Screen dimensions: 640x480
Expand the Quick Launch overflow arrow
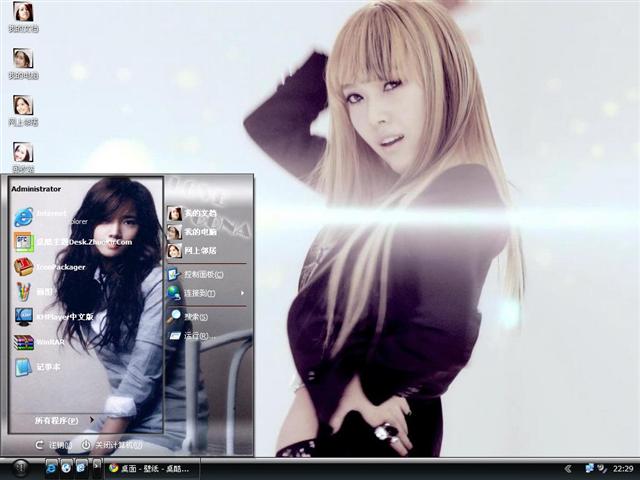tap(97, 465)
